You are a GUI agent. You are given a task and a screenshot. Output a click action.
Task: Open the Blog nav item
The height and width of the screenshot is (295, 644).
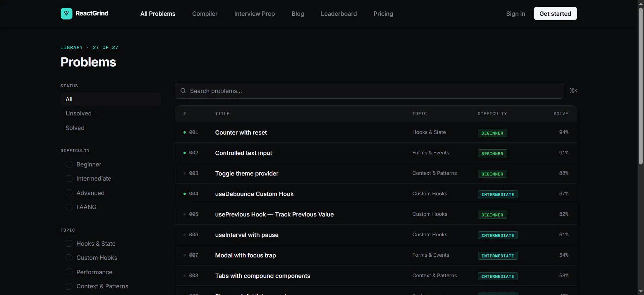tap(298, 14)
